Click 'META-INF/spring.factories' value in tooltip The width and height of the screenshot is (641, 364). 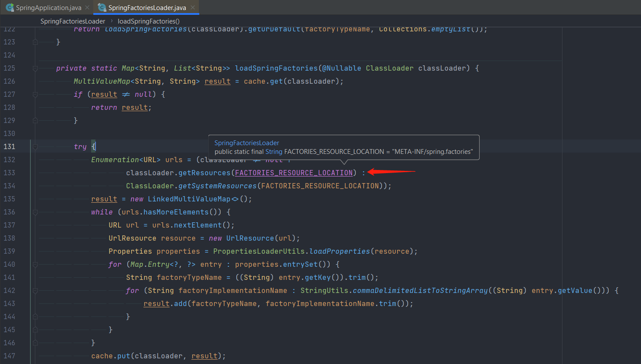[432, 152]
